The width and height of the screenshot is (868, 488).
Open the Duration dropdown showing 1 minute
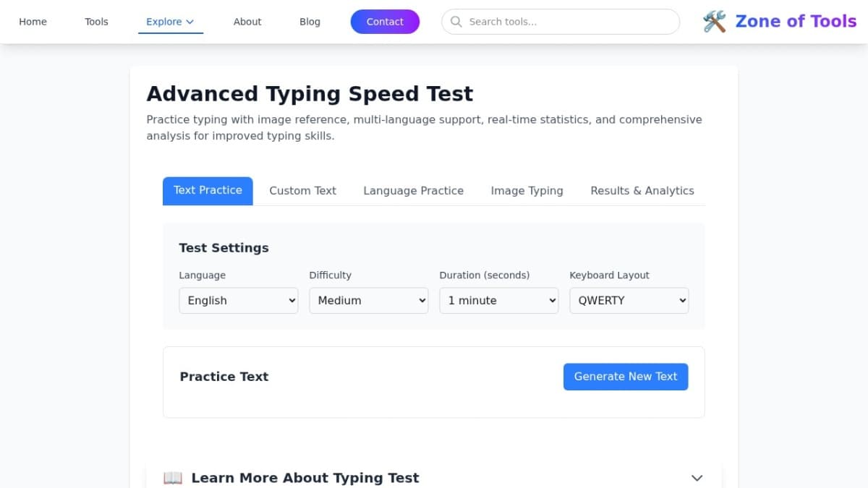[499, 300]
